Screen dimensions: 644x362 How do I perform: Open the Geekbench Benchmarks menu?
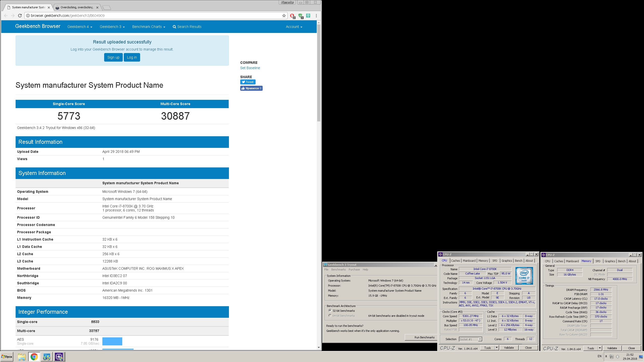coord(338,269)
